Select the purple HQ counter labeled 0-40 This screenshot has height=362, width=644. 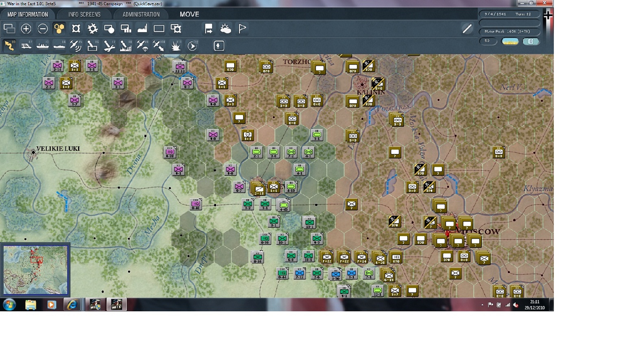[196, 204]
